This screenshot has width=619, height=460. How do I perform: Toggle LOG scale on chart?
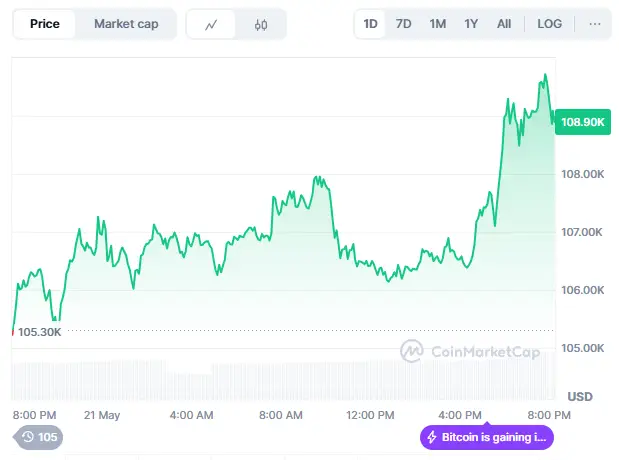click(550, 24)
